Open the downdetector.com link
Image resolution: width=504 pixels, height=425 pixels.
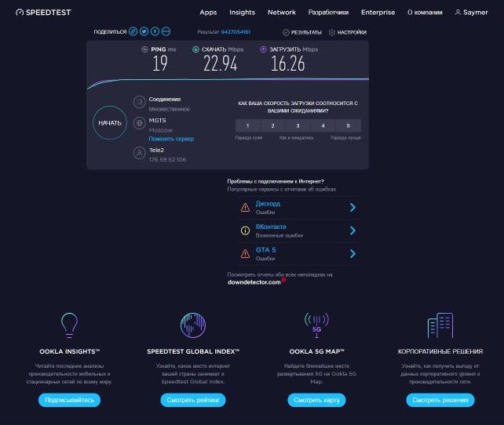[x=254, y=282]
